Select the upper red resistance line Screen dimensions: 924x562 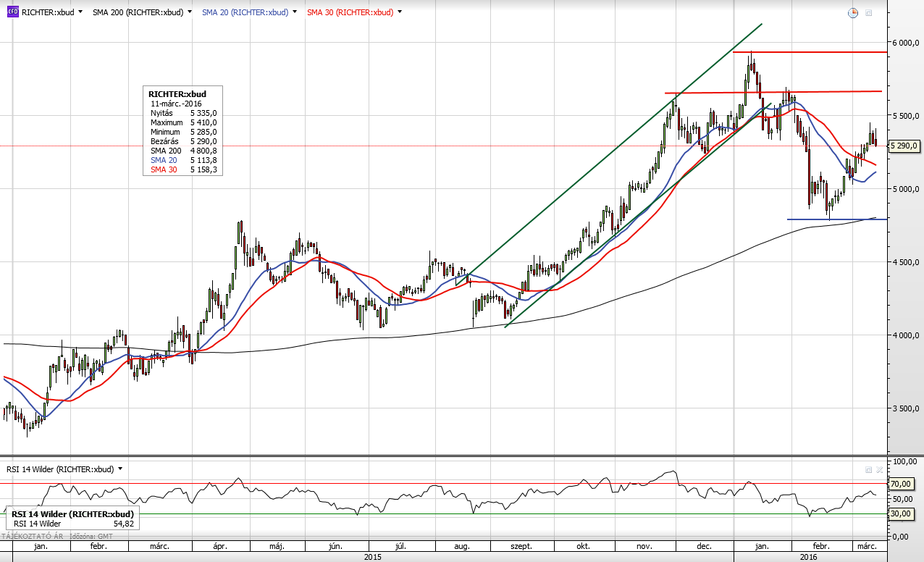pyautogui.click(x=811, y=52)
